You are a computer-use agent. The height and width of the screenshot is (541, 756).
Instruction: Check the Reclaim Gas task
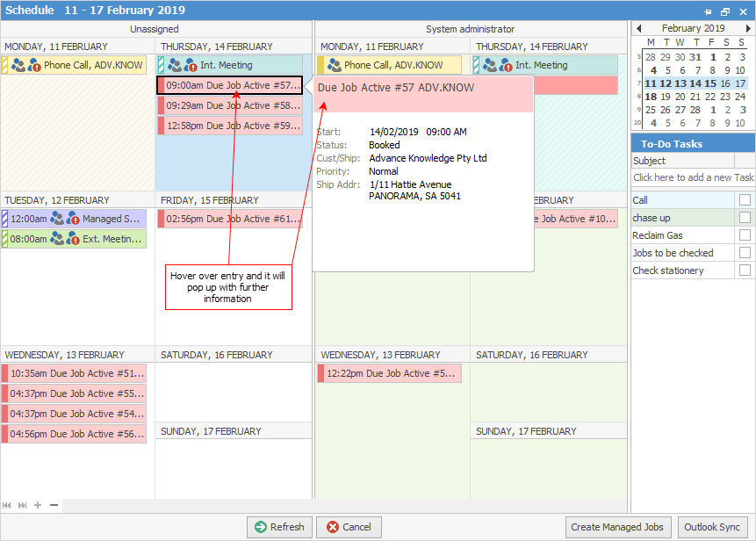pyautogui.click(x=745, y=234)
